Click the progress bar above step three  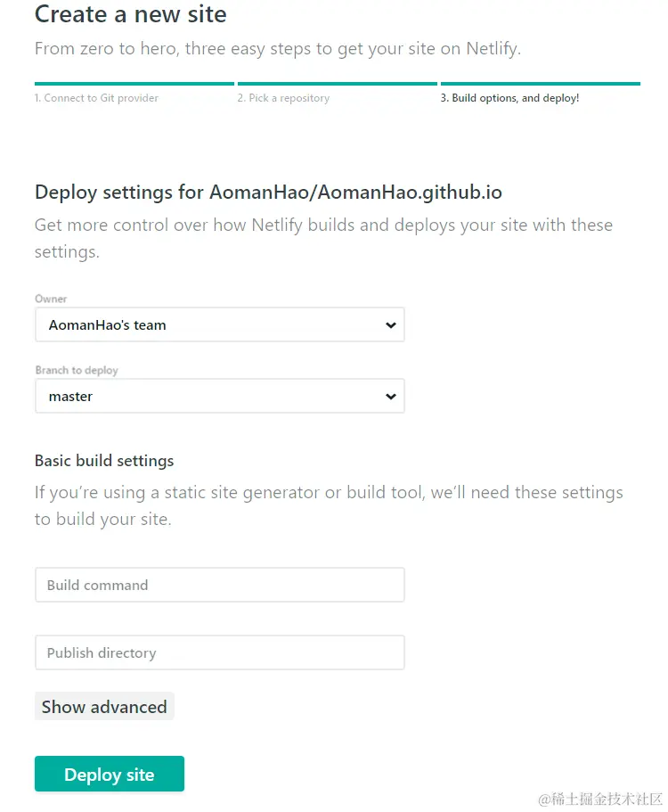(x=541, y=84)
